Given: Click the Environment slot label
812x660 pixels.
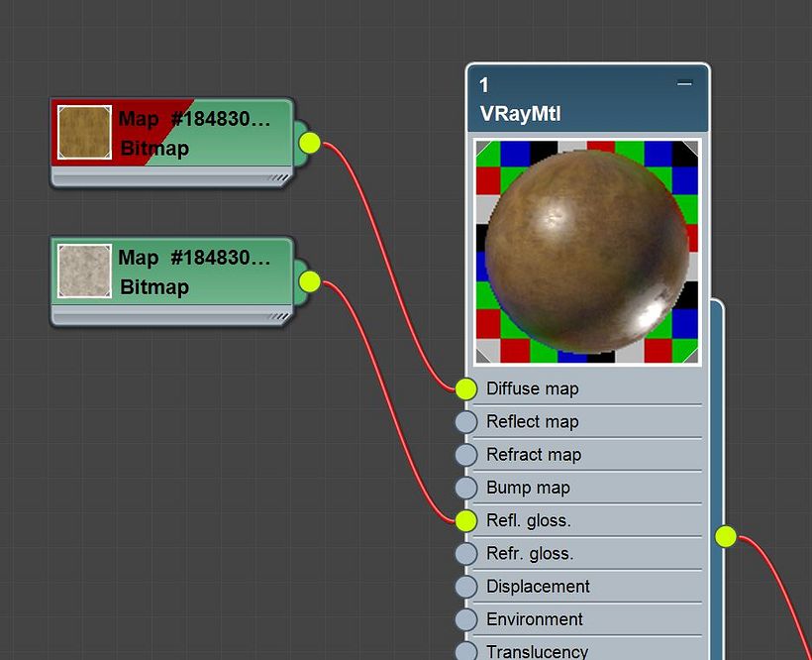Looking at the screenshot, I should 535,619.
